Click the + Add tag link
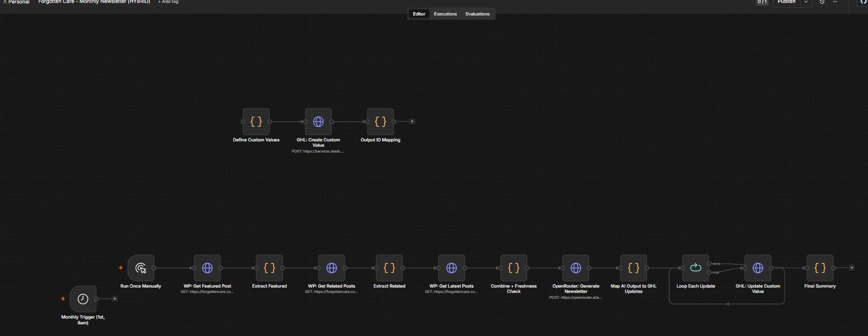This screenshot has width=868, height=336. coord(168,2)
